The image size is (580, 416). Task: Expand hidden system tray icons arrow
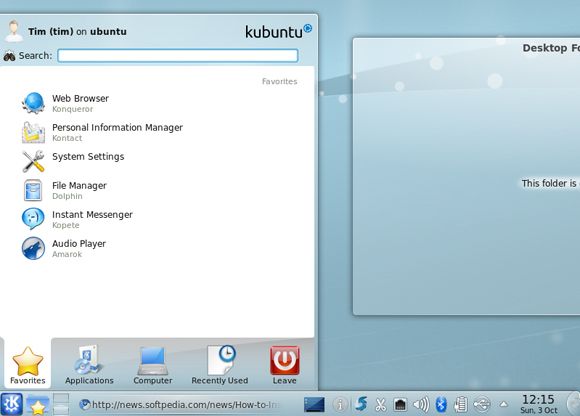503,404
